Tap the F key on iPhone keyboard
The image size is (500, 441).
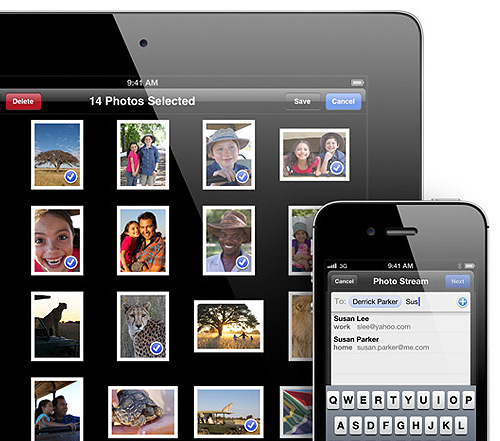pos(386,426)
